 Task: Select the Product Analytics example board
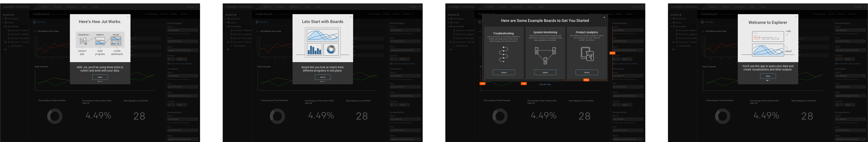click(x=587, y=72)
